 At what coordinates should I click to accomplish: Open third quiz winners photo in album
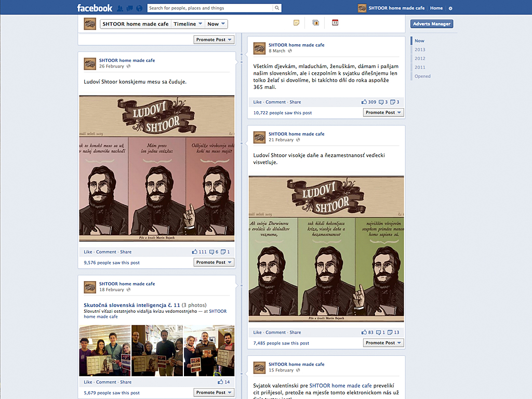click(x=209, y=351)
